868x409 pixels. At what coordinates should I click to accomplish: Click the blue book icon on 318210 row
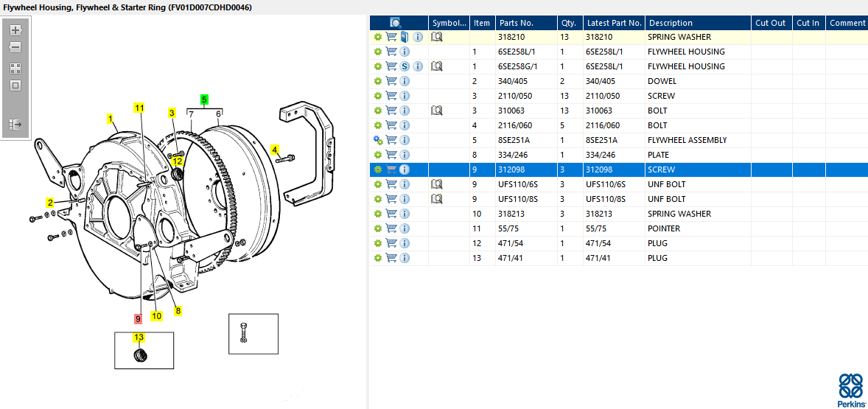pyautogui.click(x=405, y=37)
